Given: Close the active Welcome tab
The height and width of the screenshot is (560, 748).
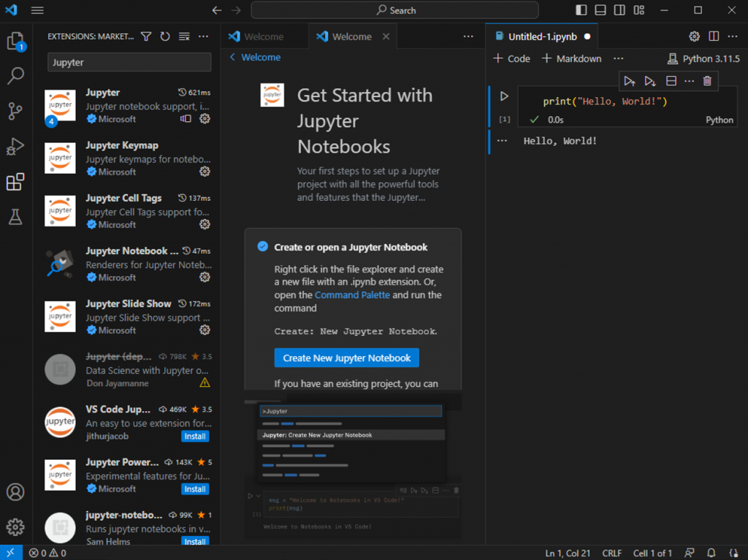Looking at the screenshot, I should pos(386,37).
